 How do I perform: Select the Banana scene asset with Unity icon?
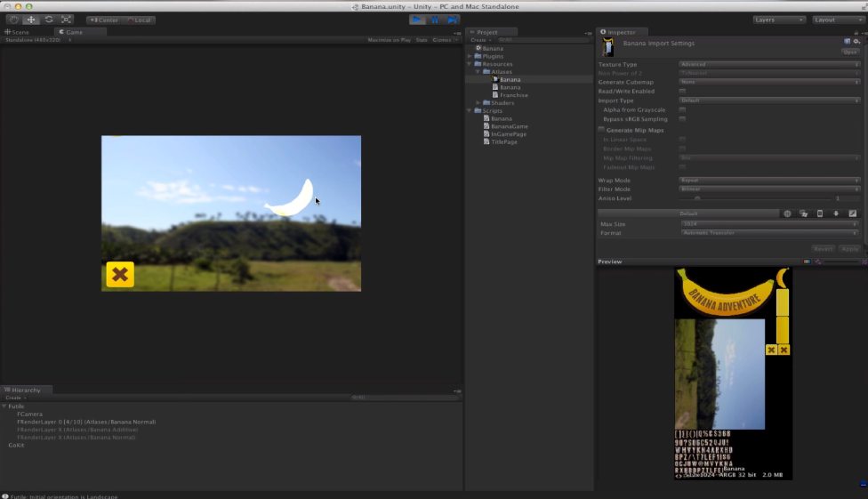click(489, 48)
